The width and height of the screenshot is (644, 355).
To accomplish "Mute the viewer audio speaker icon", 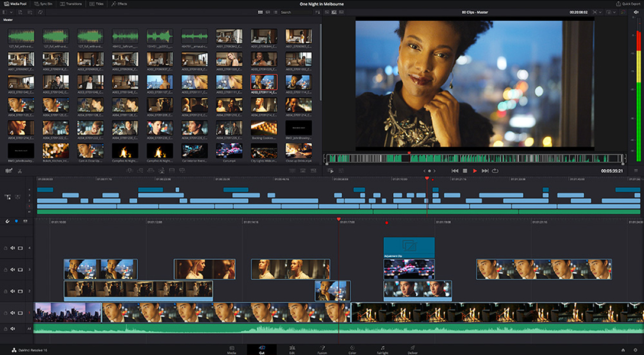I will (x=636, y=12).
